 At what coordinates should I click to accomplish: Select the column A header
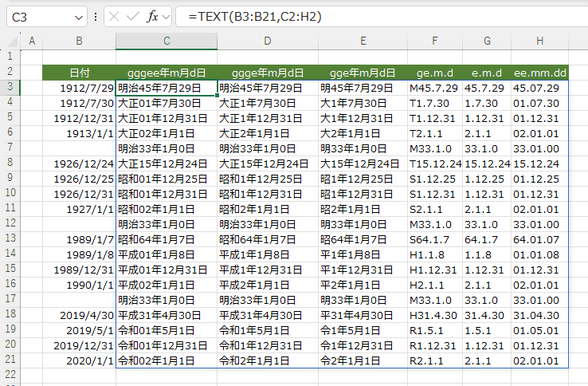(x=32, y=41)
